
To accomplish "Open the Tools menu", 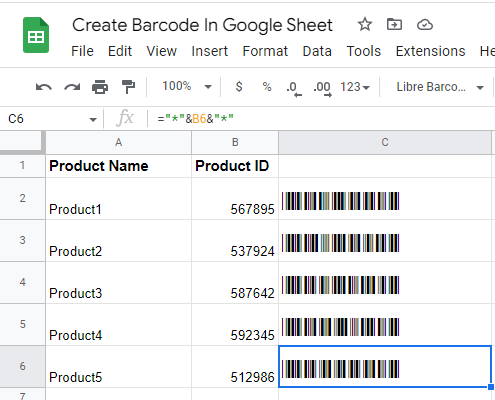I will coord(364,51).
